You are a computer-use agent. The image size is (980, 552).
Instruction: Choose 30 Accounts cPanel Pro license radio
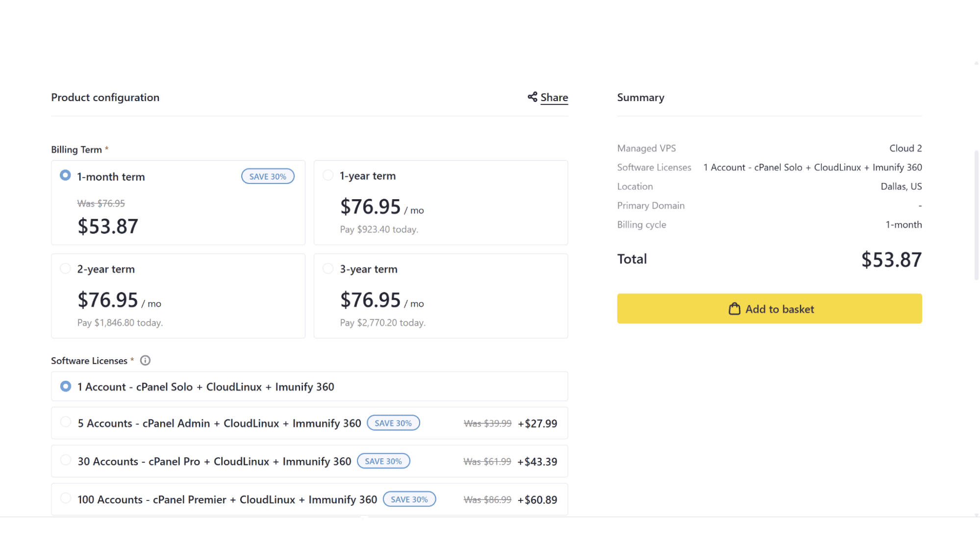(65, 460)
